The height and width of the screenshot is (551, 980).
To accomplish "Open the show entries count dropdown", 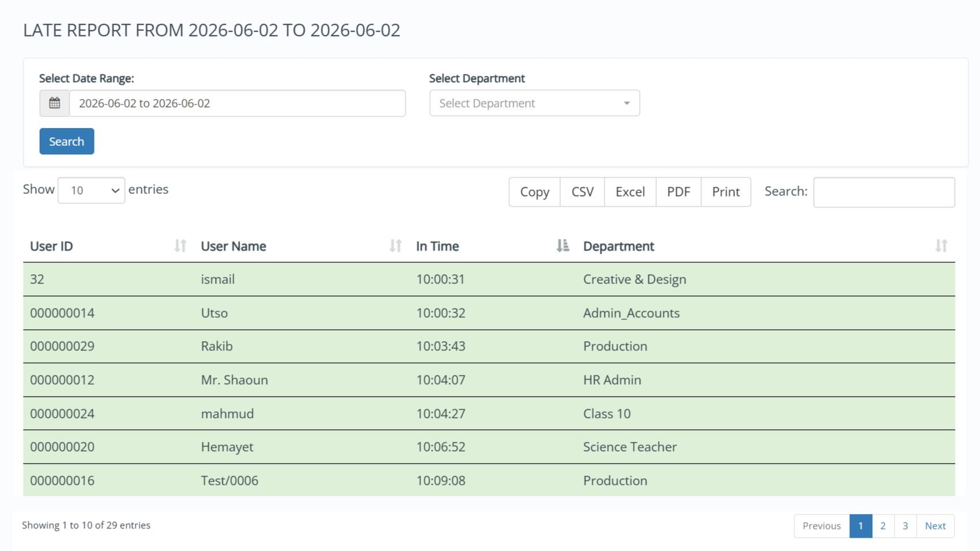I will click(91, 190).
